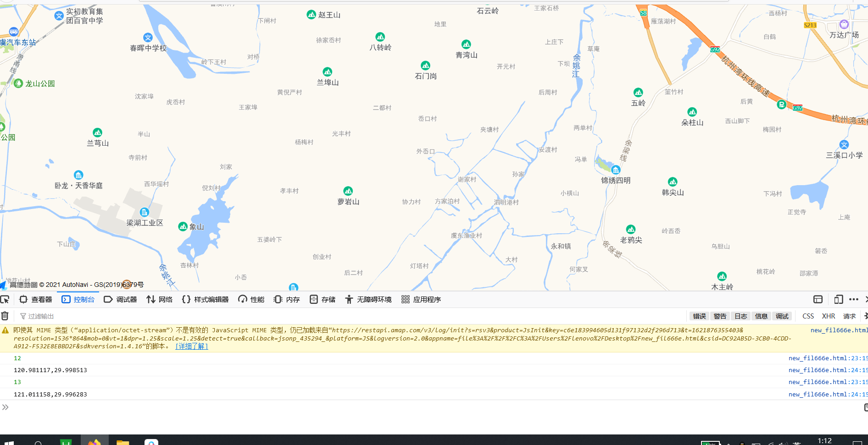Viewport: 868px width, 445px height.
Task: Toggle the 错误 log filter
Action: (699, 316)
